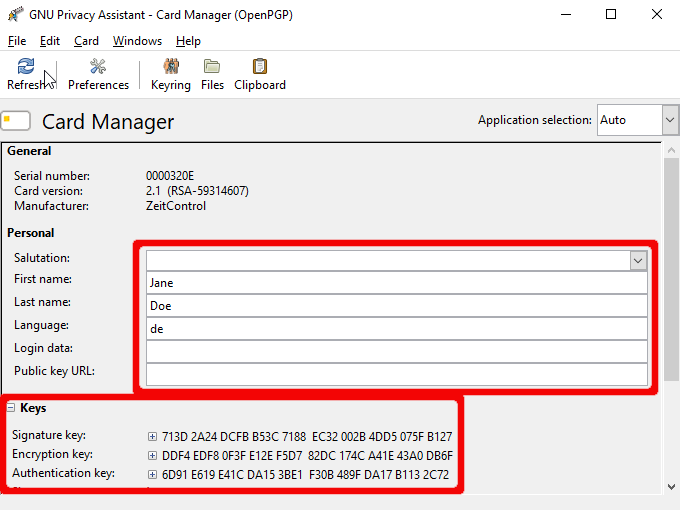The height and width of the screenshot is (510, 680).
Task: Open the Salutation dropdown
Action: (x=637, y=260)
